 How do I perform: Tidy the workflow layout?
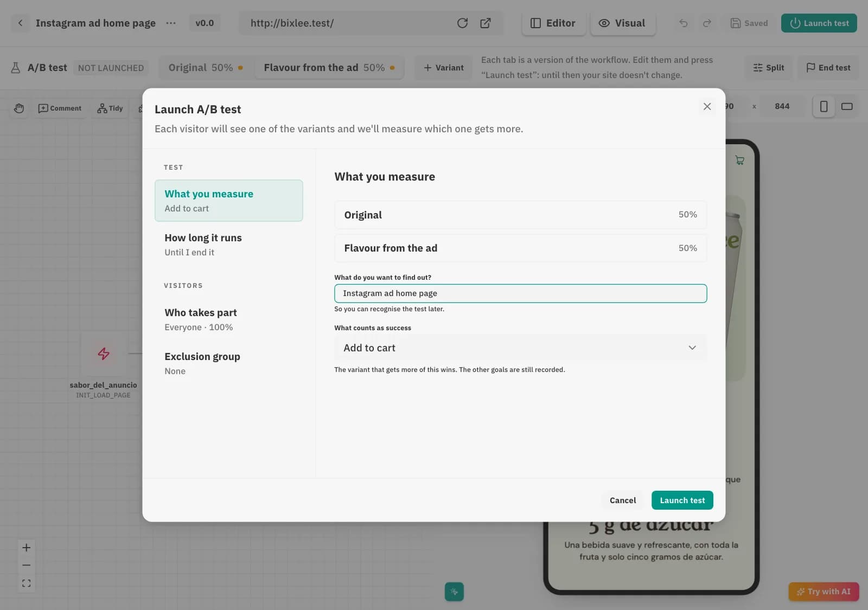click(110, 108)
